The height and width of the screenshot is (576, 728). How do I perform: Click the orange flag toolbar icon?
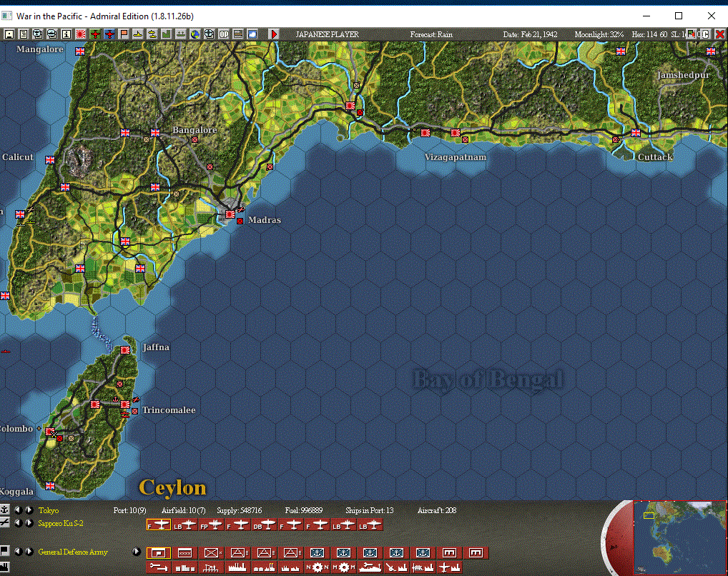124,34
